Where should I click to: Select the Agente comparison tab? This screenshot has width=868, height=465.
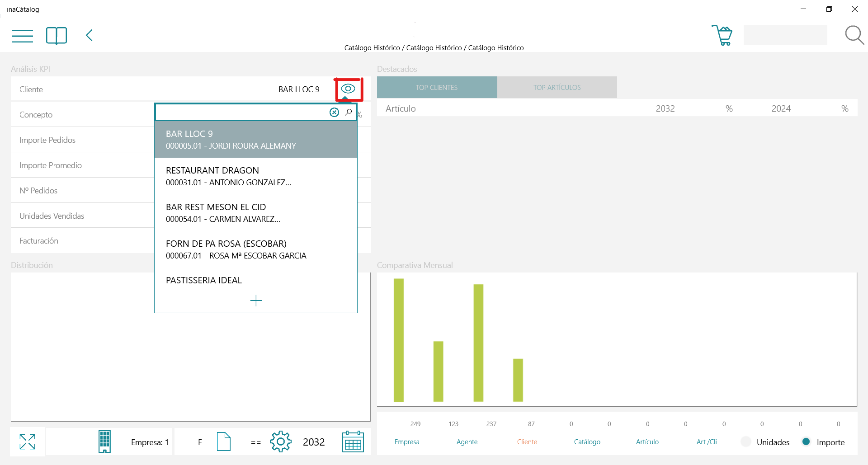point(467,442)
